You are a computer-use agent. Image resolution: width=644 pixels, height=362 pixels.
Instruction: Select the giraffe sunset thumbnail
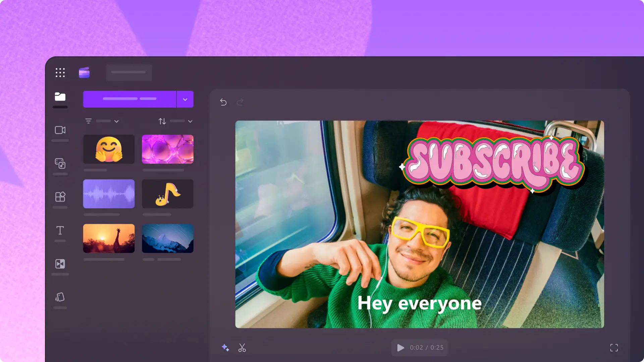click(109, 238)
